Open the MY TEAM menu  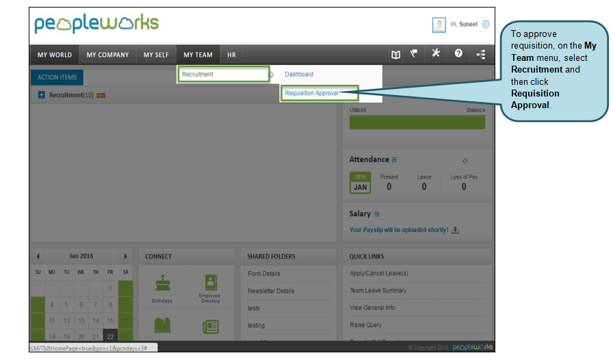(198, 55)
